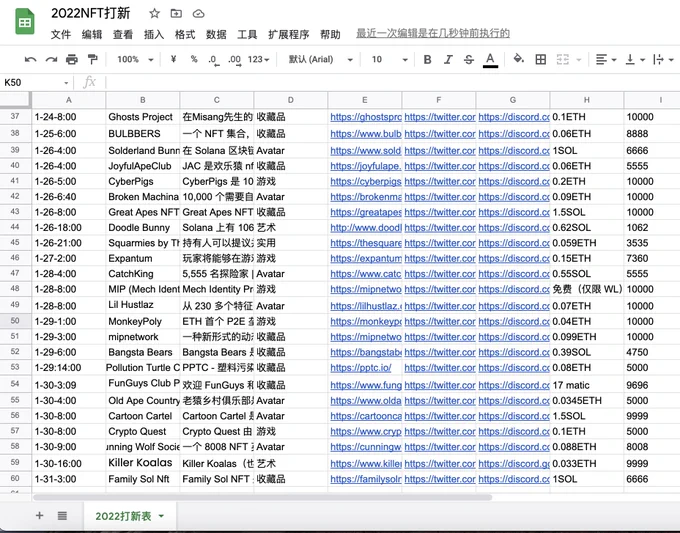
Task: Expand merge cells options arrow
Action: [579, 60]
